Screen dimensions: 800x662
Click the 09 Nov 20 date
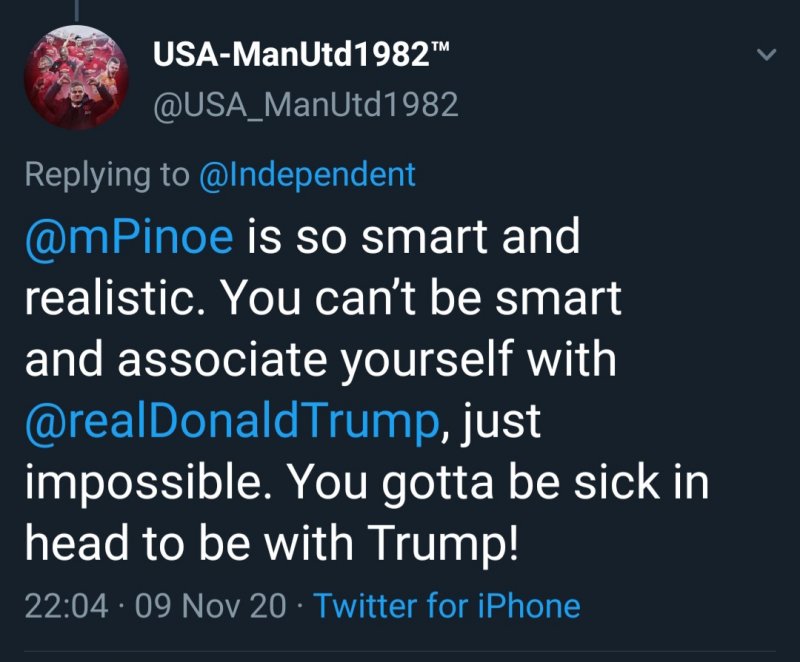point(212,605)
